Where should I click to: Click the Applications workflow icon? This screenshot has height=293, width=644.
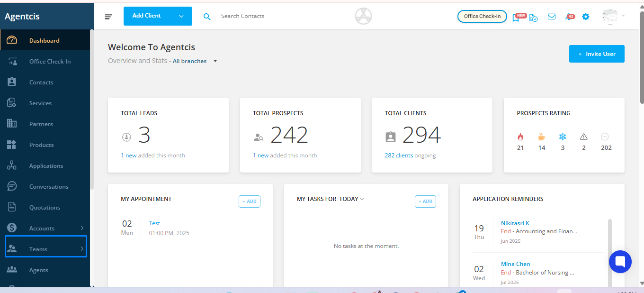click(x=12, y=165)
